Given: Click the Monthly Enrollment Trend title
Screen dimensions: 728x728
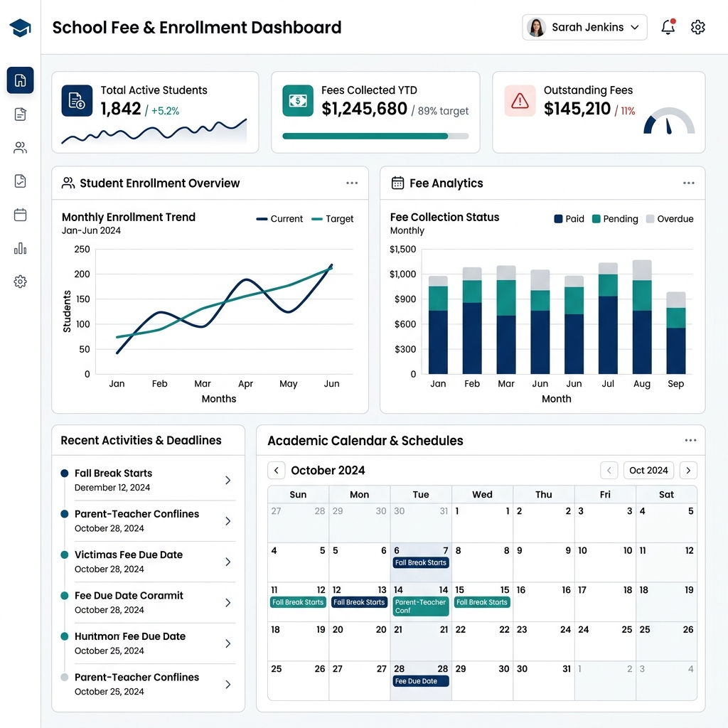Looking at the screenshot, I should coord(129,217).
